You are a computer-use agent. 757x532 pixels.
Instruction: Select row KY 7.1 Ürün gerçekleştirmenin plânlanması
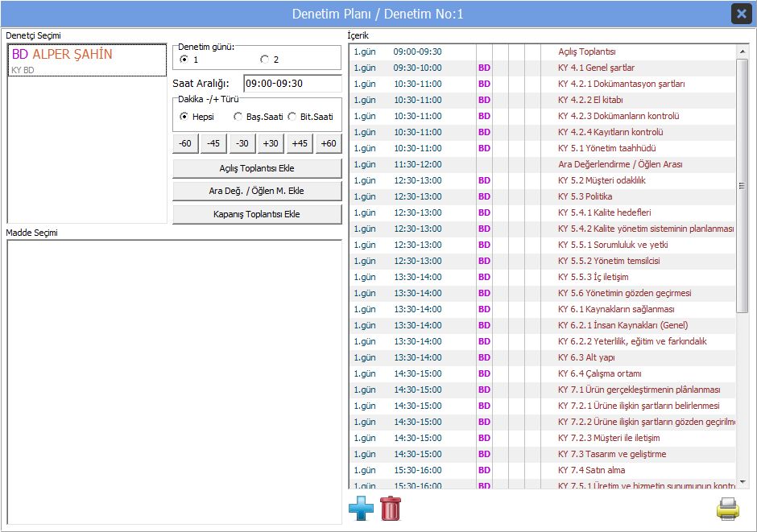(542, 390)
